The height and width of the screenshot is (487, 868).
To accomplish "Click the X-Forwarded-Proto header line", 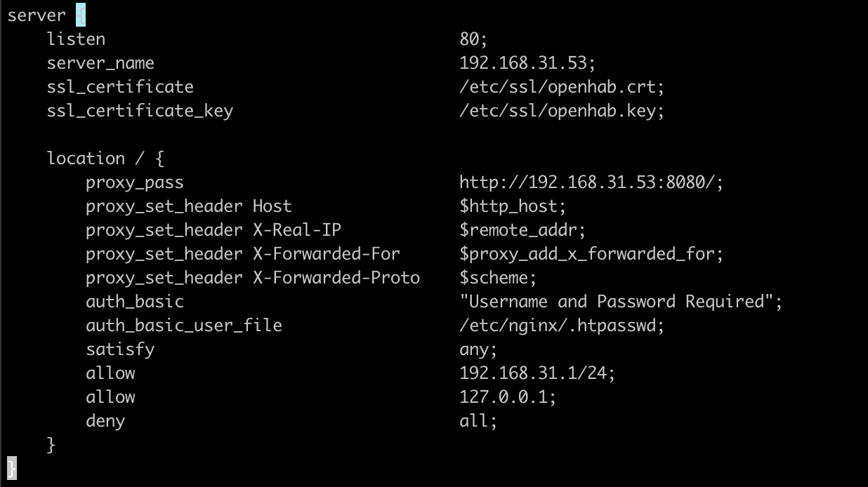I will (x=253, y=278).
